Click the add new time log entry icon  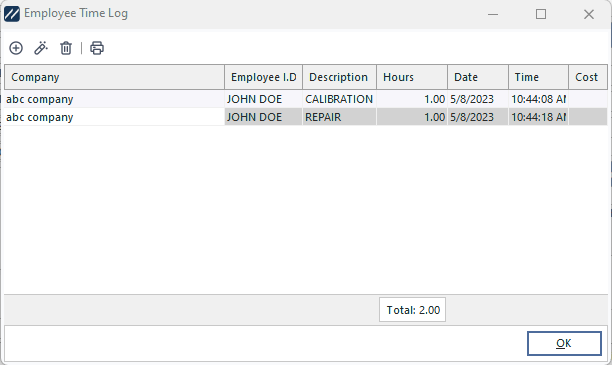click(x=16, y=48)
